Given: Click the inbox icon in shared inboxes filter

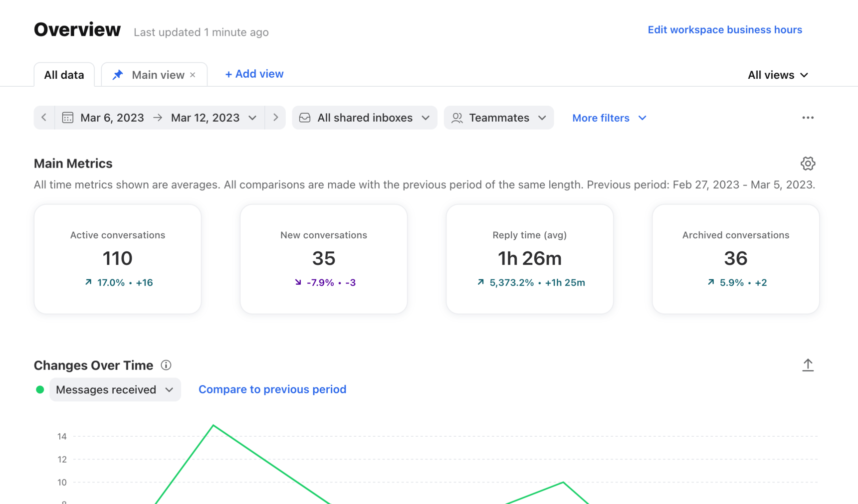Looking at the screenshot, I should click(x=305, y=118).
